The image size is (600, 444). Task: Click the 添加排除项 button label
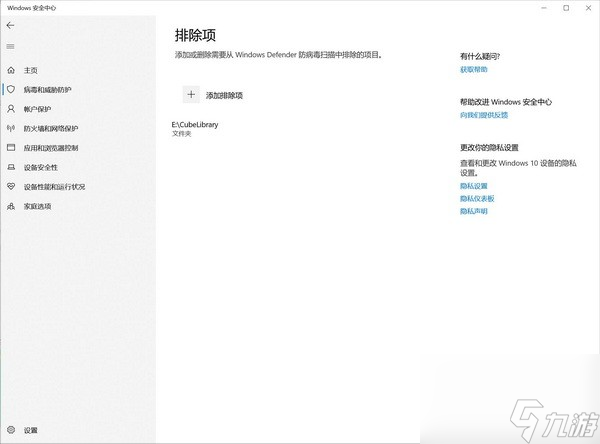pos(224,95)
